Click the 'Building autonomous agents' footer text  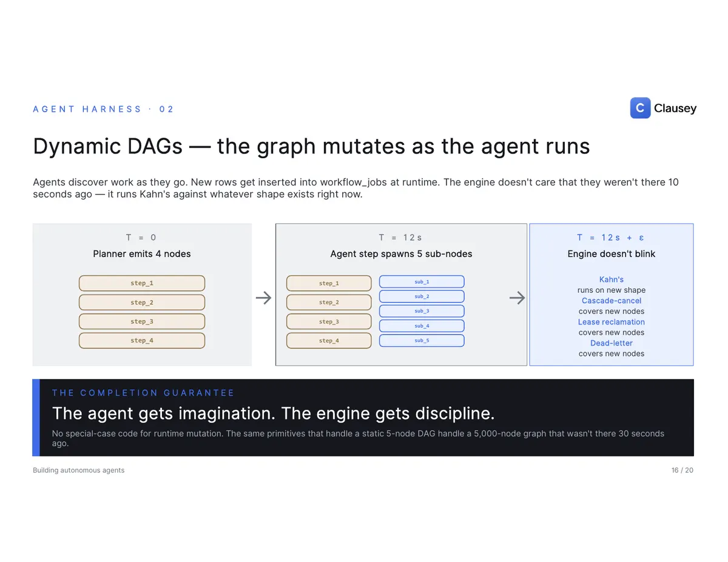[78, 470]
